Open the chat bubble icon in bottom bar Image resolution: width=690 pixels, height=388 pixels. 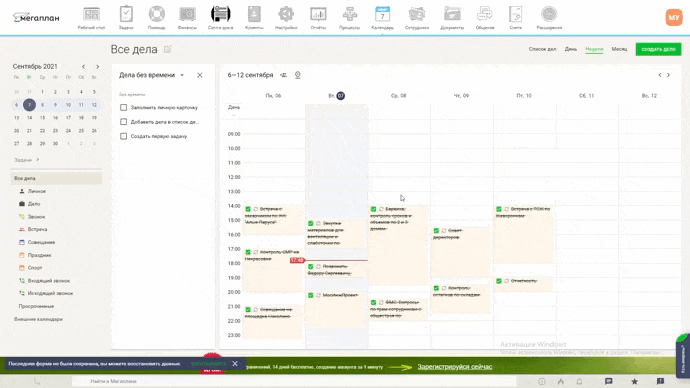point(608,381)
